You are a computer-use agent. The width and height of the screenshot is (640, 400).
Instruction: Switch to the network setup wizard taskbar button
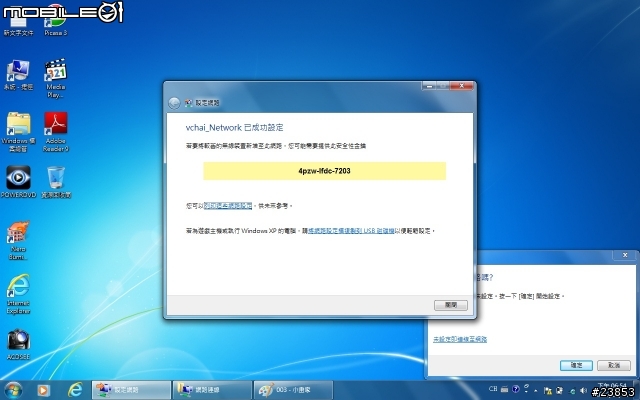pyautogui.click(x=131, y=390)
